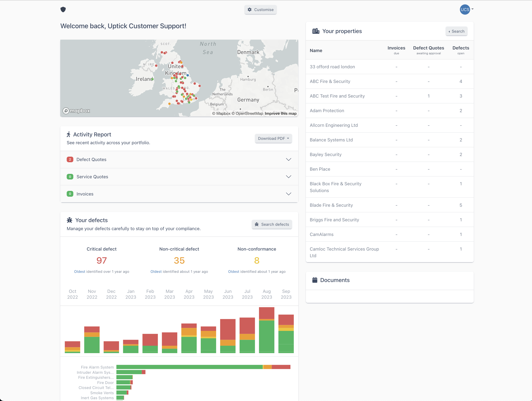Open the CamAlarms property

point(390,234)
